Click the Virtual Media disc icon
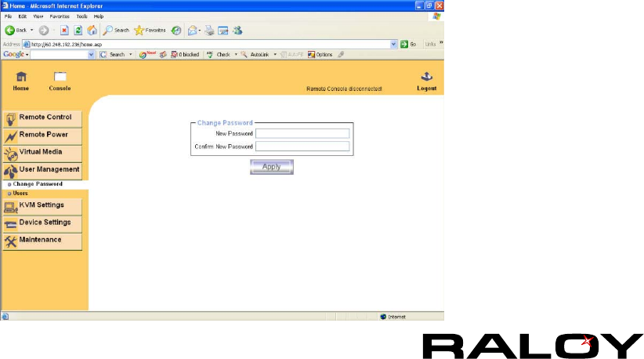The image size is (644, 359). click(11, 154)
